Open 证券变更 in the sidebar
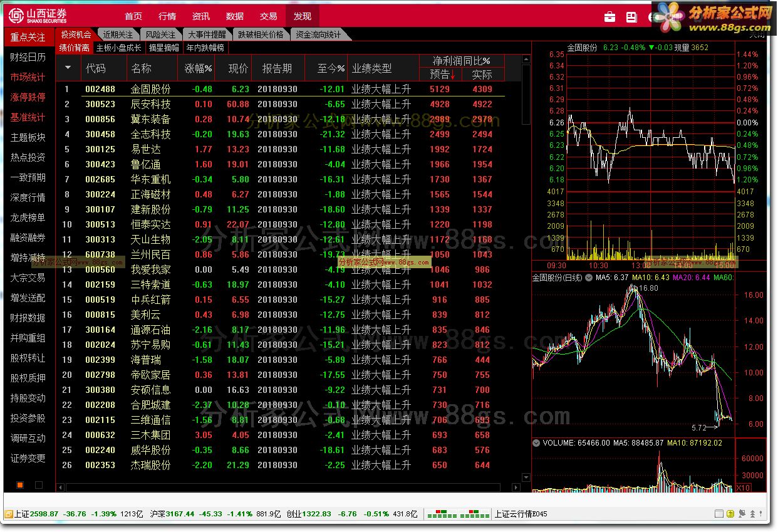The width and height of the screenshot is (778, 532). pyautogui.click(x=28, y=458)
